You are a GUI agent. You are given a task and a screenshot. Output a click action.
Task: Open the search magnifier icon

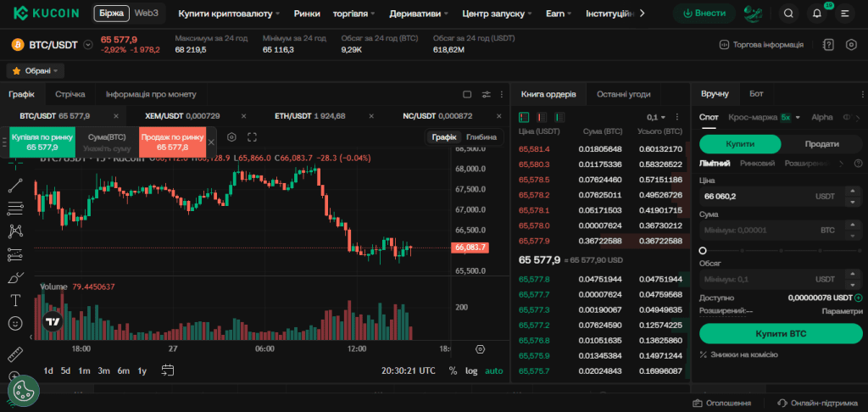point(788,14)
